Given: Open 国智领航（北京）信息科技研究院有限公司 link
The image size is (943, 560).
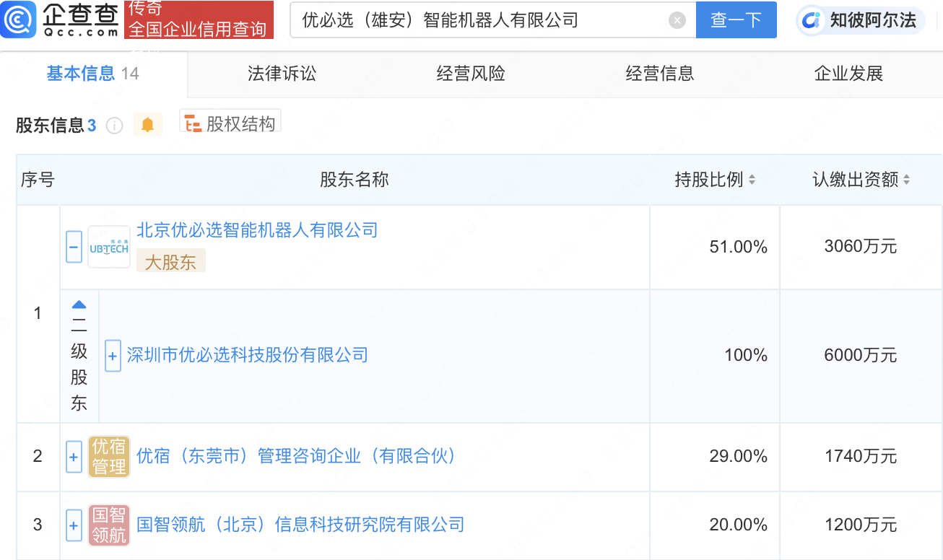Looking at the screenshot, I should click(x=300, y=525).
